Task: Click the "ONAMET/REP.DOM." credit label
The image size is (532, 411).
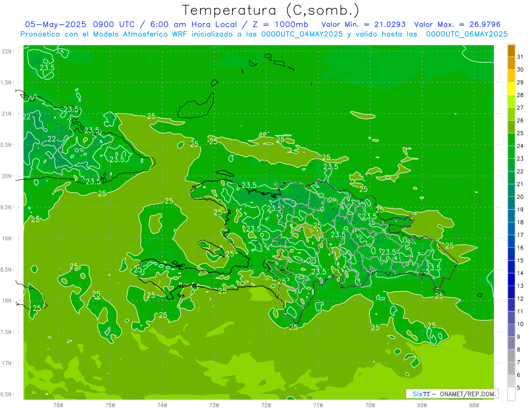Action: coord(468,394)
